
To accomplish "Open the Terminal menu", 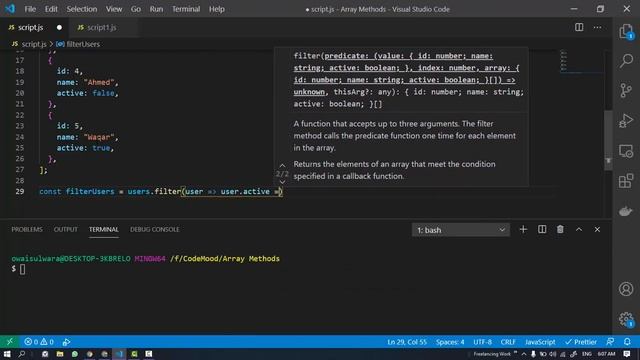I will pyautogui.click(x=186, y=9).
